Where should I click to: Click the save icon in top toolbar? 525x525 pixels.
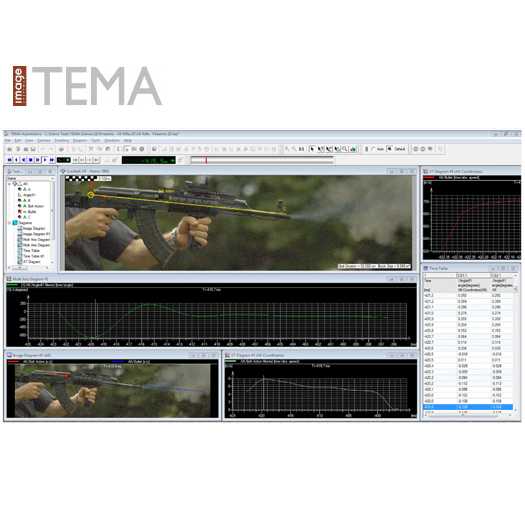33,149
